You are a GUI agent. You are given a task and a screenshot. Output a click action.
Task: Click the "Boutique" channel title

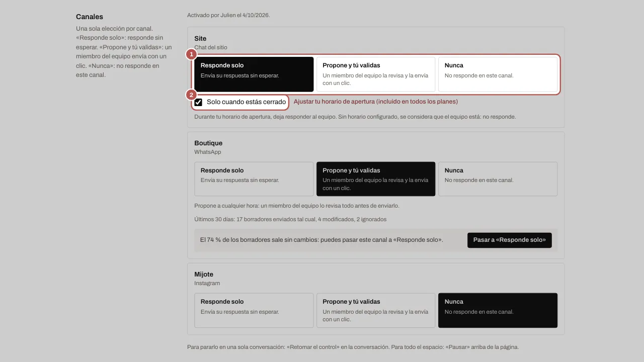(208, 143)
